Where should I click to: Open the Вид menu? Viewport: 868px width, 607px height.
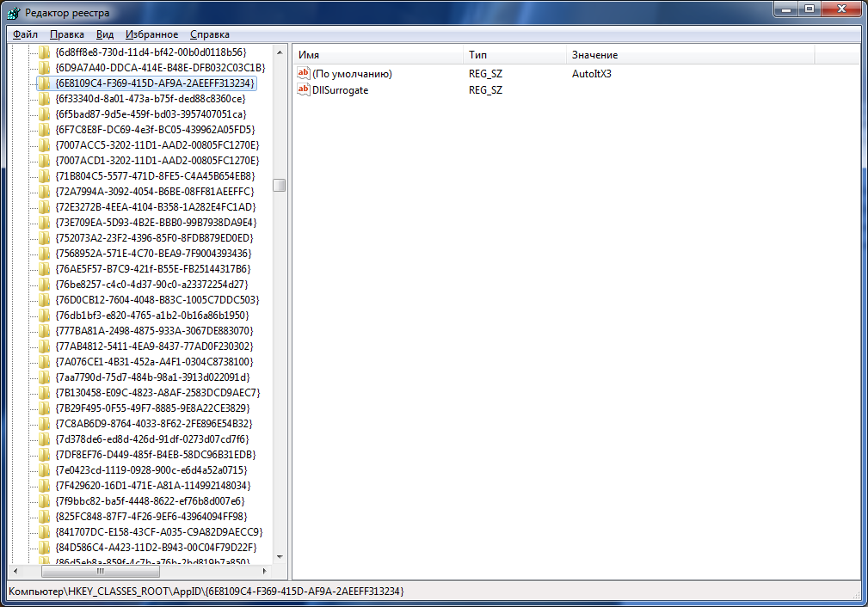(x=105, y=34)
